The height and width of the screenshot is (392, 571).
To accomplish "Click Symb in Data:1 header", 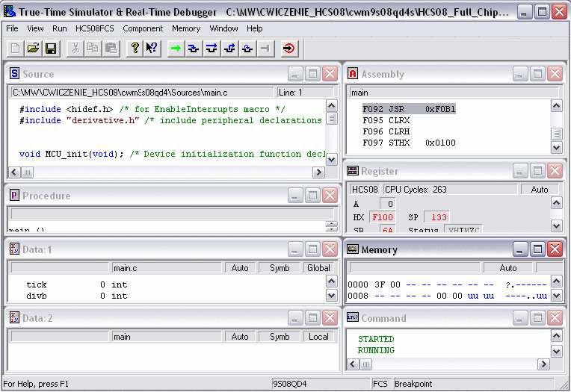I will [280, 268].
